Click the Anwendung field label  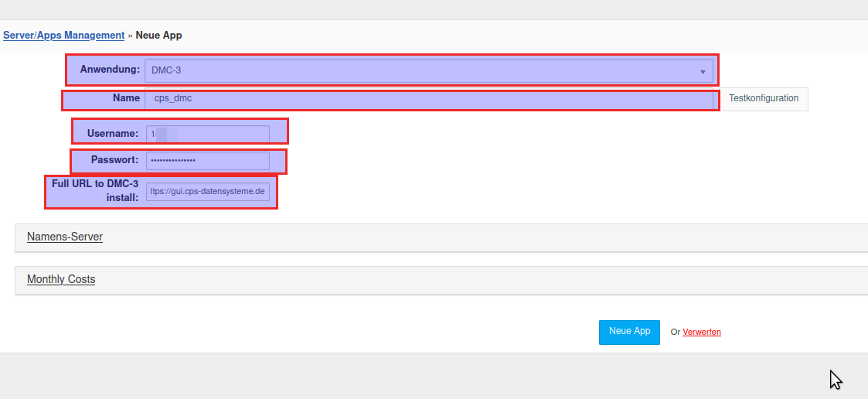(x=110, y=70)
